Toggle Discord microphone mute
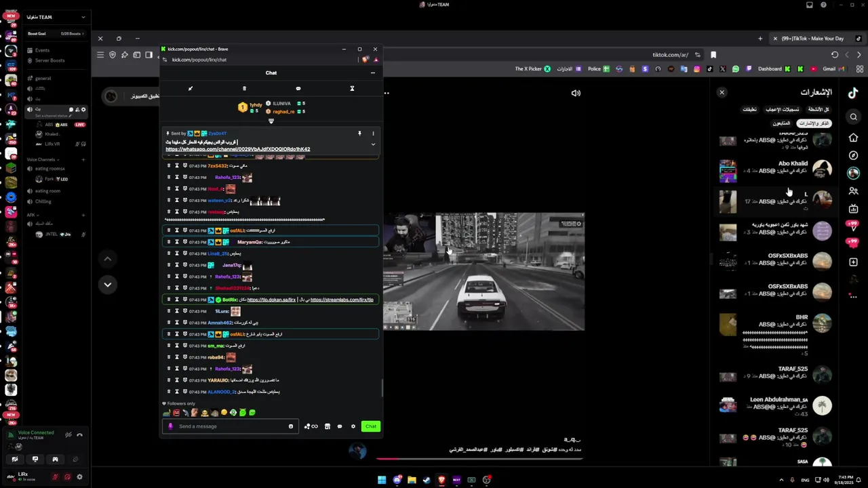The width and height of the screenshot is (868, 488). tap(56, 476)
